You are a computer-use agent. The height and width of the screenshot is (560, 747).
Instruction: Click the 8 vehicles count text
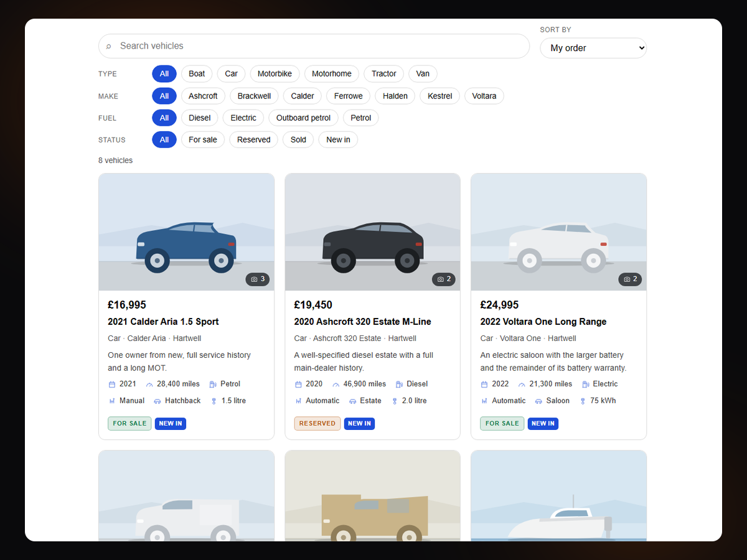(x=116, y=161)
